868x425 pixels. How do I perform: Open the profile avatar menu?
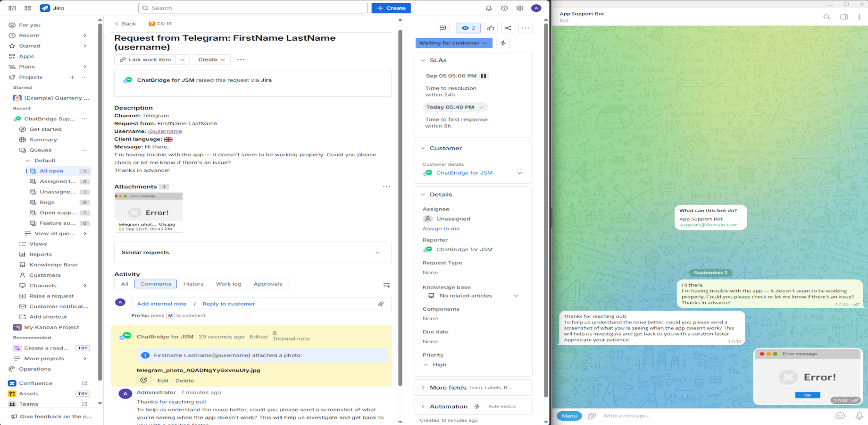pos(536,8)
